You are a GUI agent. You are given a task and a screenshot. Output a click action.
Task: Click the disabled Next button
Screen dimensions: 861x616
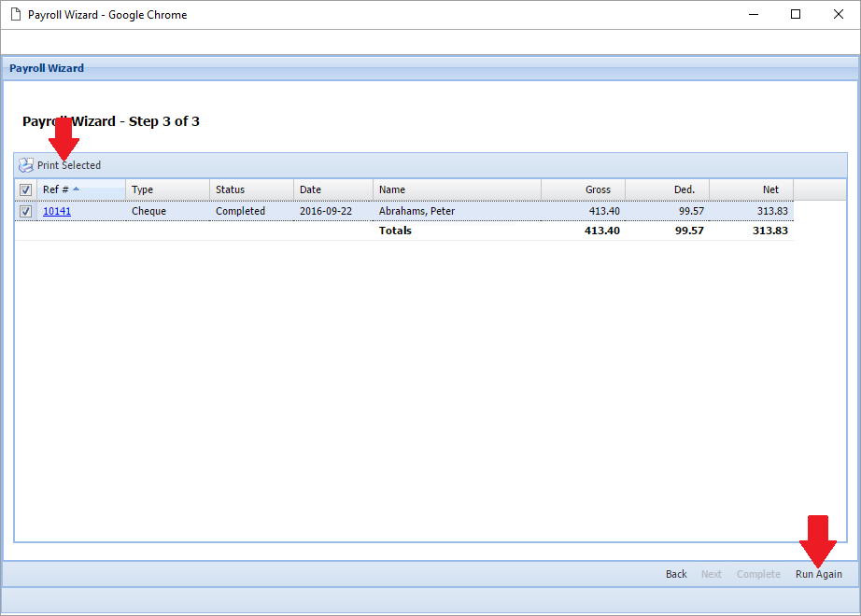point(711,574)
